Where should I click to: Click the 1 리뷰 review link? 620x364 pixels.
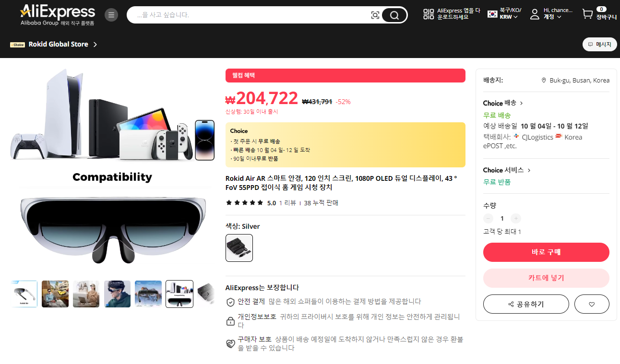(x=287, y=203)
